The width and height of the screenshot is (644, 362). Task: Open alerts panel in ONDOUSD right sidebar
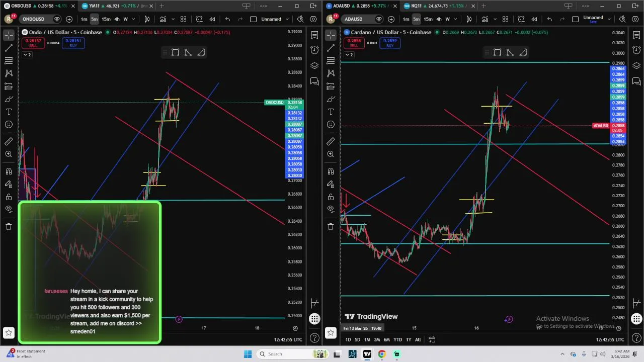(314, 50)
